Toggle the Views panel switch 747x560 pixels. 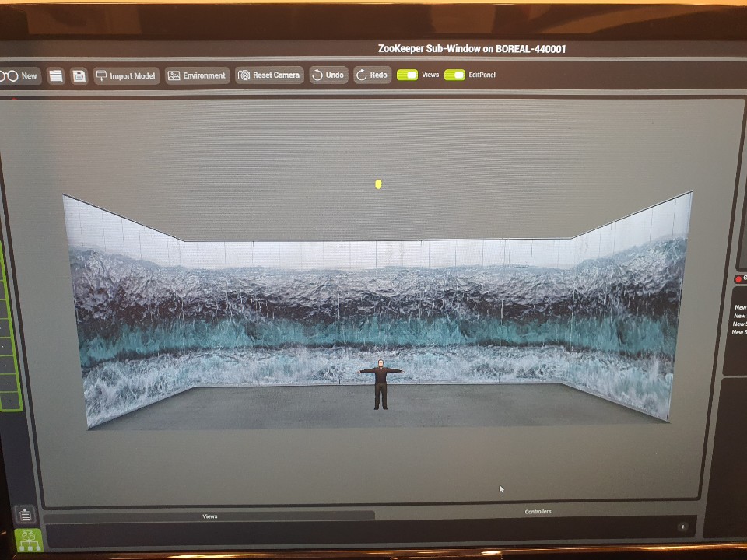(x=407, y=75)
